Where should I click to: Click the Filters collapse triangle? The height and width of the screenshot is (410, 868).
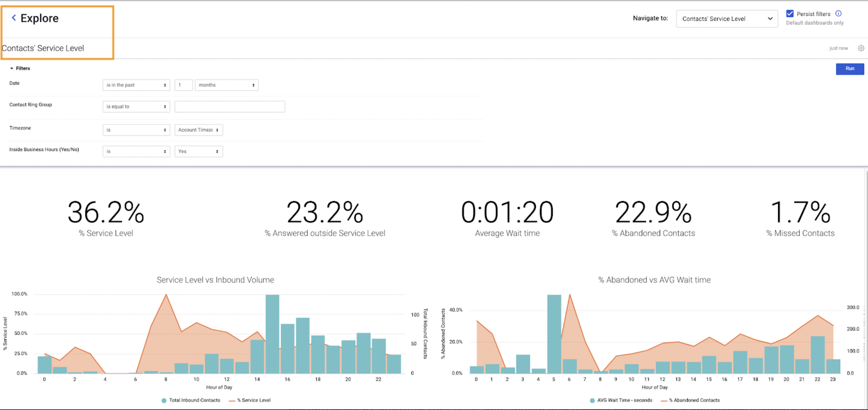(x=12, y=68)
